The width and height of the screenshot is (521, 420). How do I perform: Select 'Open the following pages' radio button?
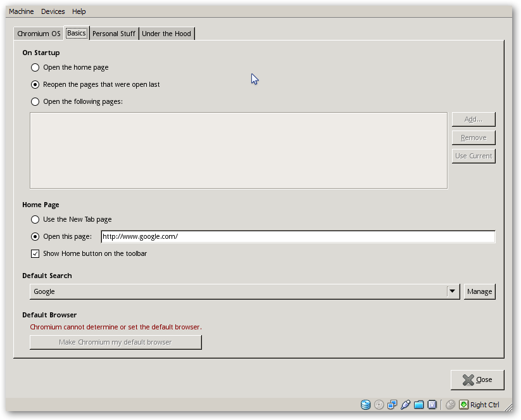(x=35, y=101)
